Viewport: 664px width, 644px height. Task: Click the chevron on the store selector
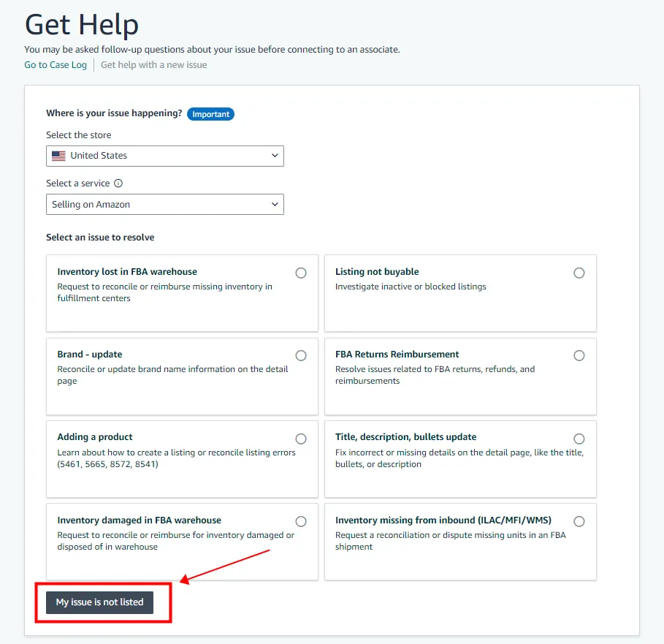click(275, 155)
